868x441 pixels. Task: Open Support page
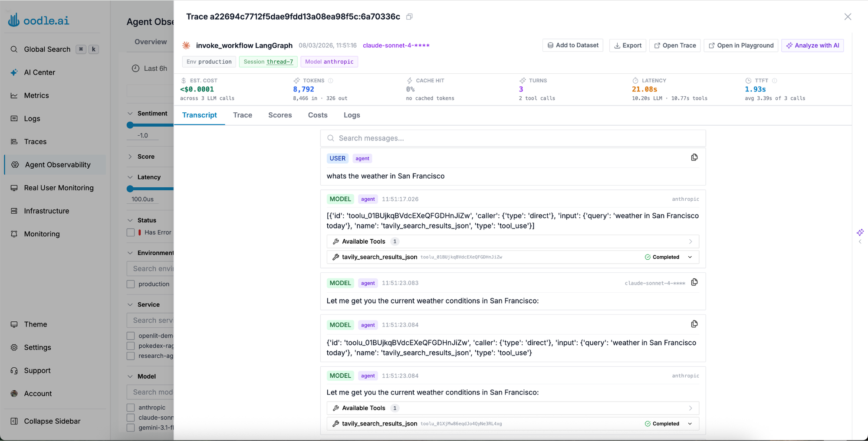(37, 370)
